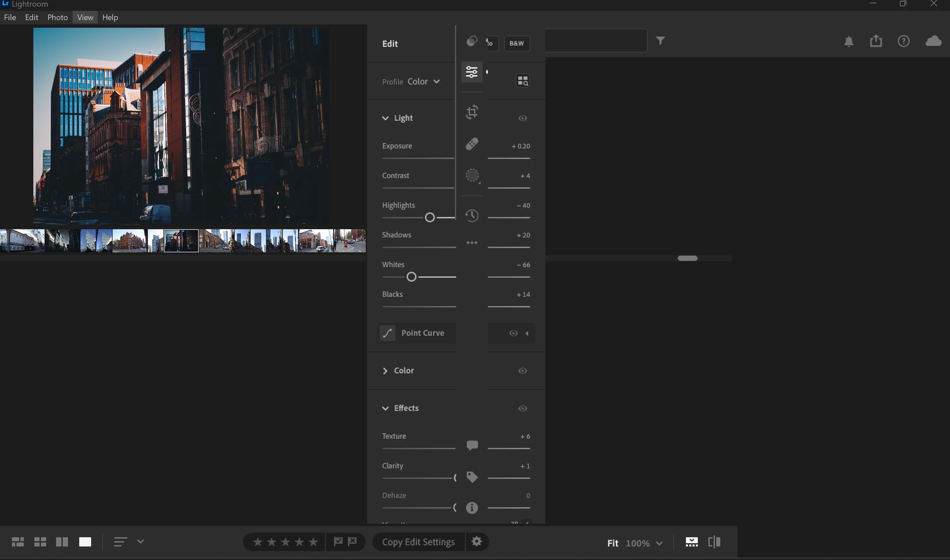950x560 pixels.
Task: Open the Versions history clock icon
Action: [472, 215]
